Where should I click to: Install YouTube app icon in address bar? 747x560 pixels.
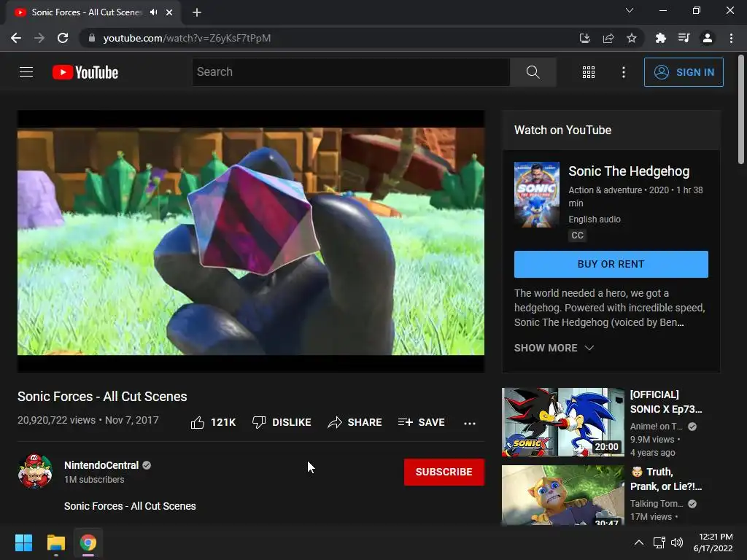click(584, 38)
